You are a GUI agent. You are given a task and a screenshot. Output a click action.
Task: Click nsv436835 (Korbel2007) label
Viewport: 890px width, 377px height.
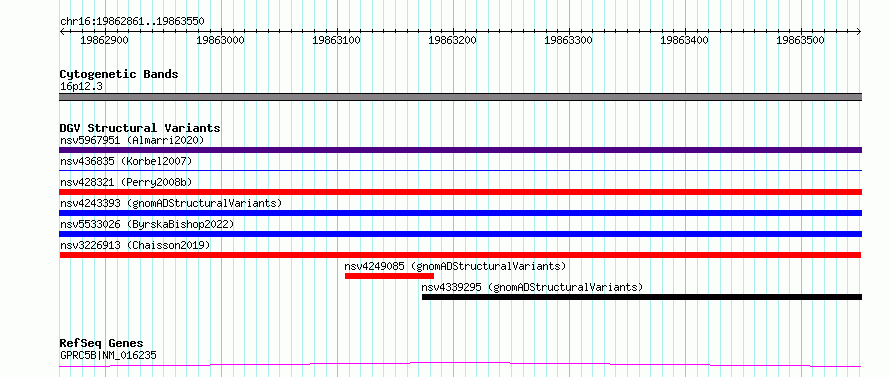point(126,161)
